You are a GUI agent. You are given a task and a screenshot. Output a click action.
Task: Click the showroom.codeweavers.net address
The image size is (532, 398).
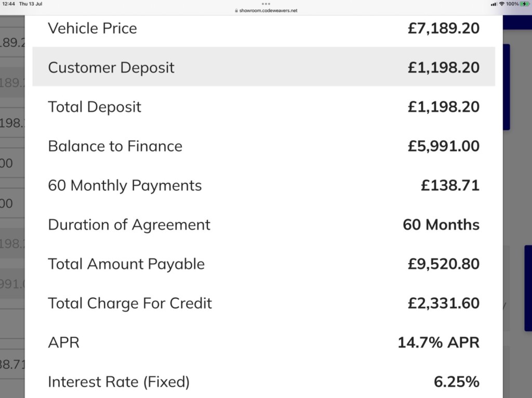click(268, 10)
